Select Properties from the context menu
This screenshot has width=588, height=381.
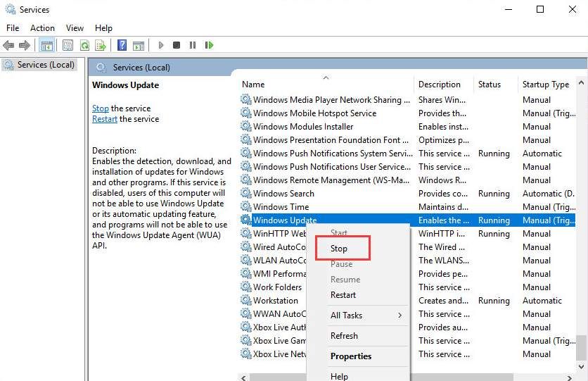(351, 356)
